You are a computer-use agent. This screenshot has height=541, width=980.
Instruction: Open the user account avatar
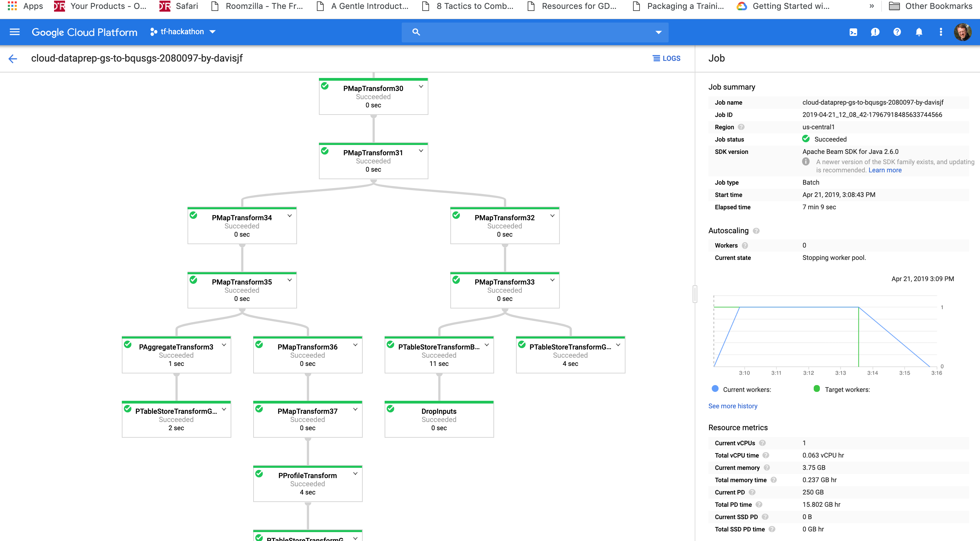coord(962,32)
